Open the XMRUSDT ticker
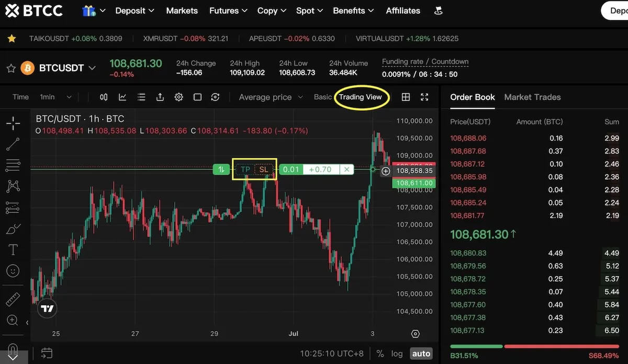This screenshot has height=364, width=628. coord(186,38)
